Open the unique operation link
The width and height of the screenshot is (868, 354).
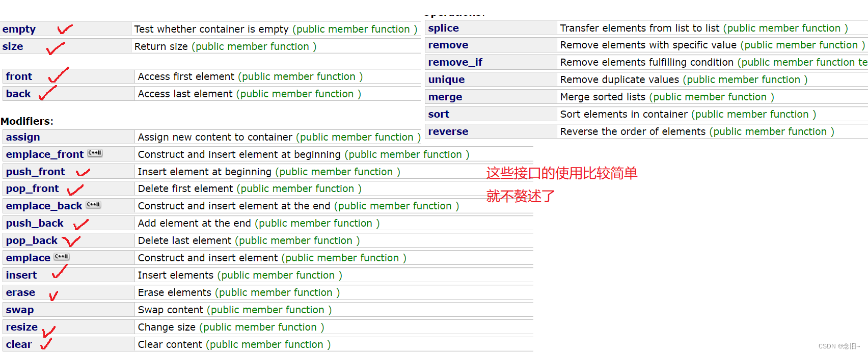point(447,79)
